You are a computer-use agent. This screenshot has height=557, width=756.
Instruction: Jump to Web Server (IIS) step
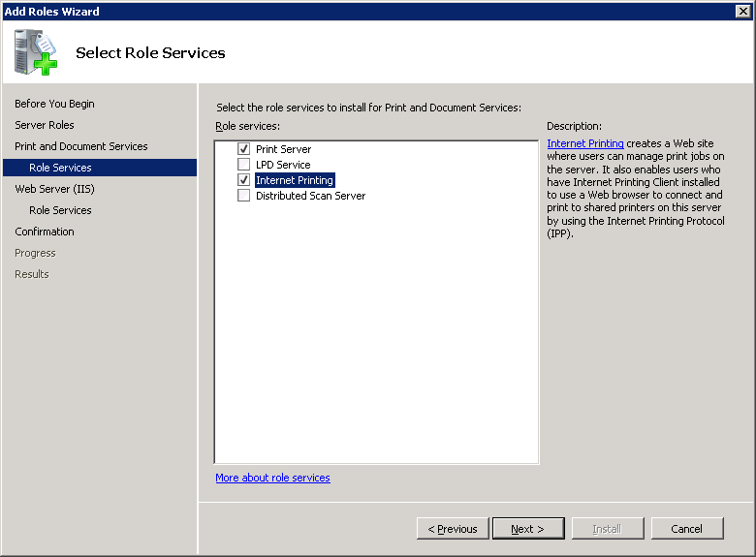(x=54, y=189)
